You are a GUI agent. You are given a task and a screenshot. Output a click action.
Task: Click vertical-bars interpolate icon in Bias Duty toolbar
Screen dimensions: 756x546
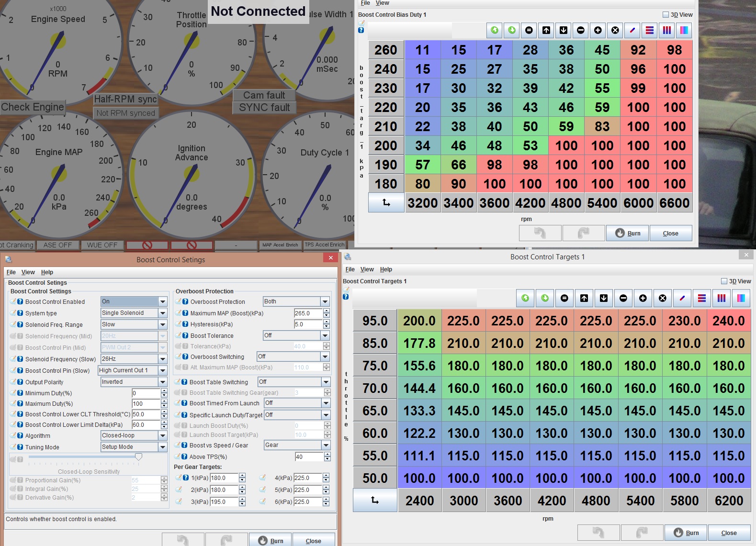pos(667,30)
